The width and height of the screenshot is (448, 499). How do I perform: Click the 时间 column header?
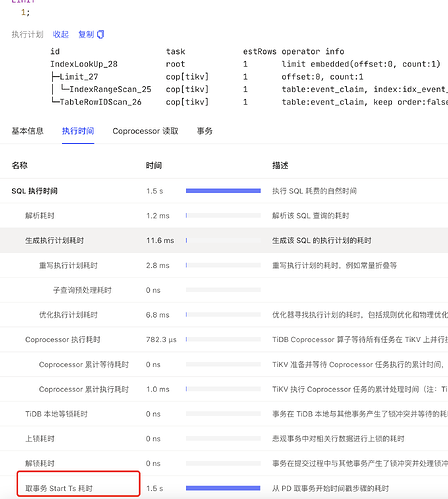coord(154,165)
